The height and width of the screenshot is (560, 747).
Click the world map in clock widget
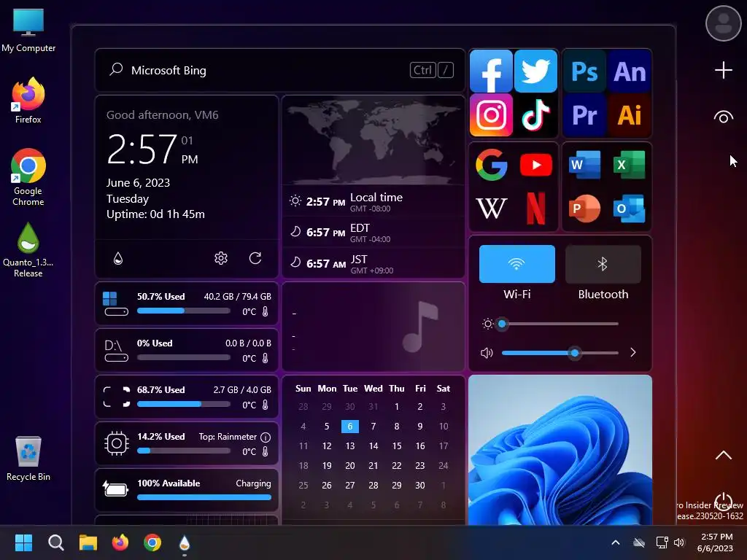pos(373,141)
